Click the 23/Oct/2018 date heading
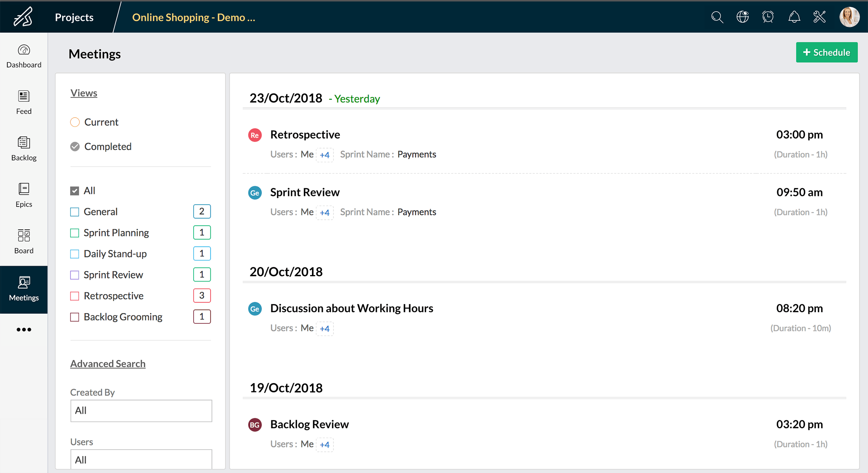 pos(286,98)
